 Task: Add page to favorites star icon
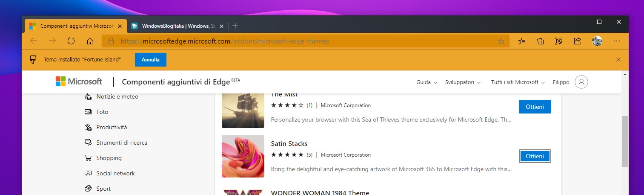tap(501, 41)
